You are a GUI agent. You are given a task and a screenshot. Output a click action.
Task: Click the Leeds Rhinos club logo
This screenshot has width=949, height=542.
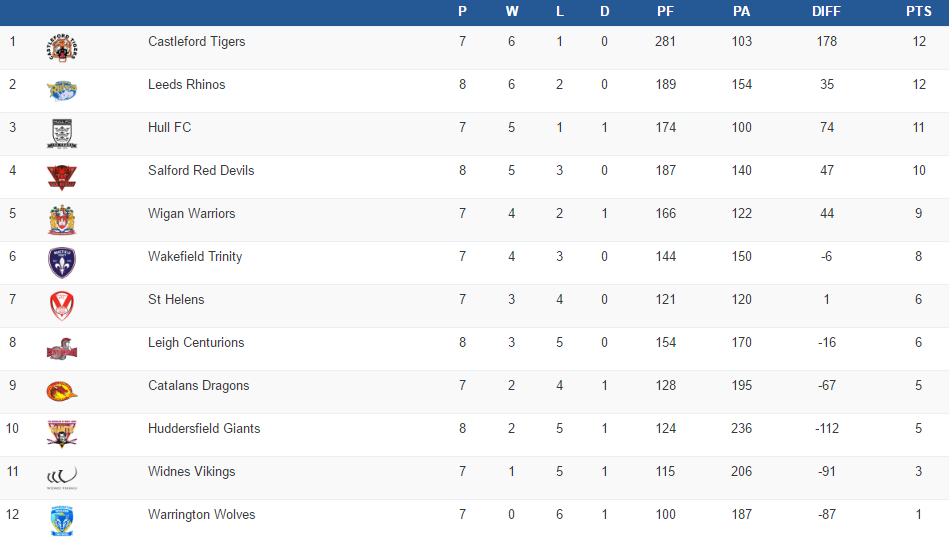click(62, 91)
